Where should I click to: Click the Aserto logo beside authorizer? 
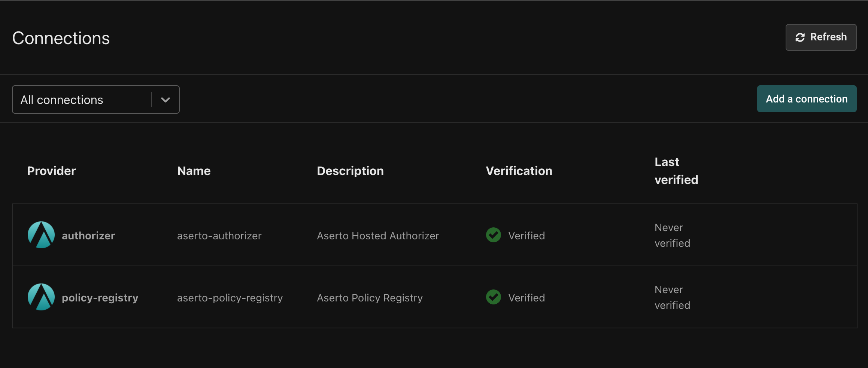click(x=41, y=235)
